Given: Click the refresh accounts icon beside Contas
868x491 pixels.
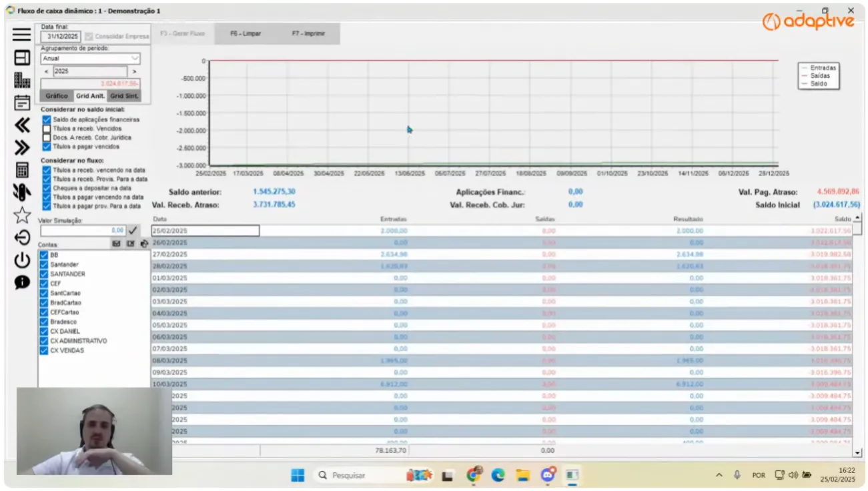Looking at the screenshot, I should [144, 244].
